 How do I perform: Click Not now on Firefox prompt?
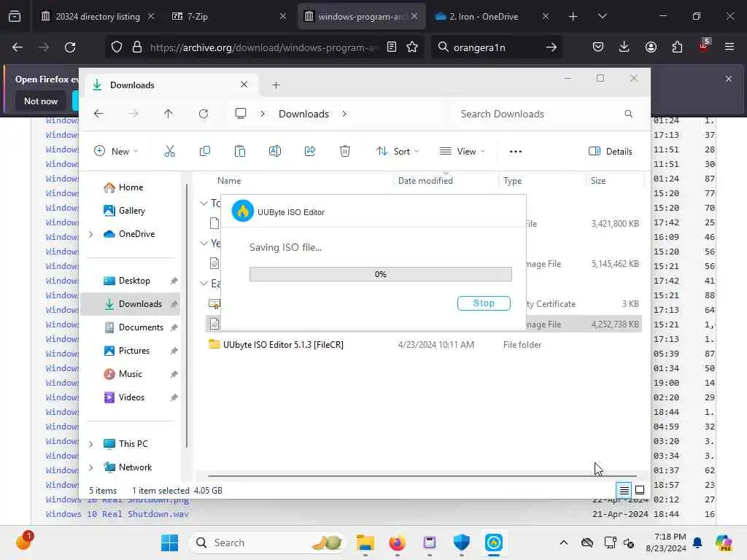(x=41, y=101)
